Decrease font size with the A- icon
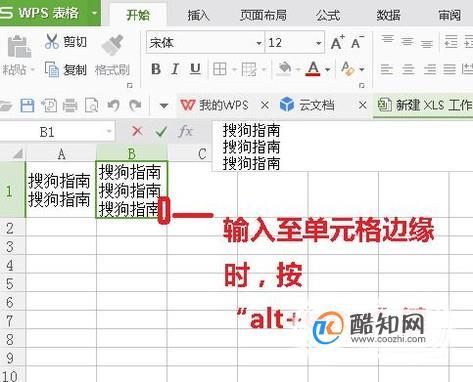This screenshot has width=473, height=382. (x=357, y=42)
